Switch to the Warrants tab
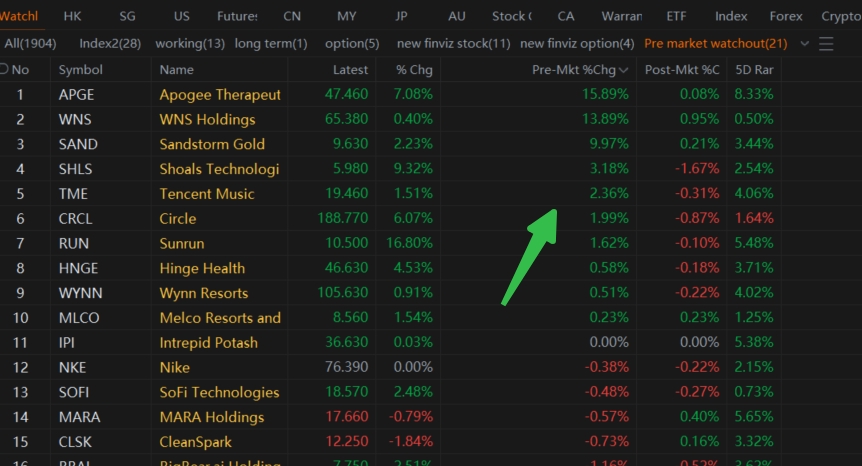 tap(622, 16)
